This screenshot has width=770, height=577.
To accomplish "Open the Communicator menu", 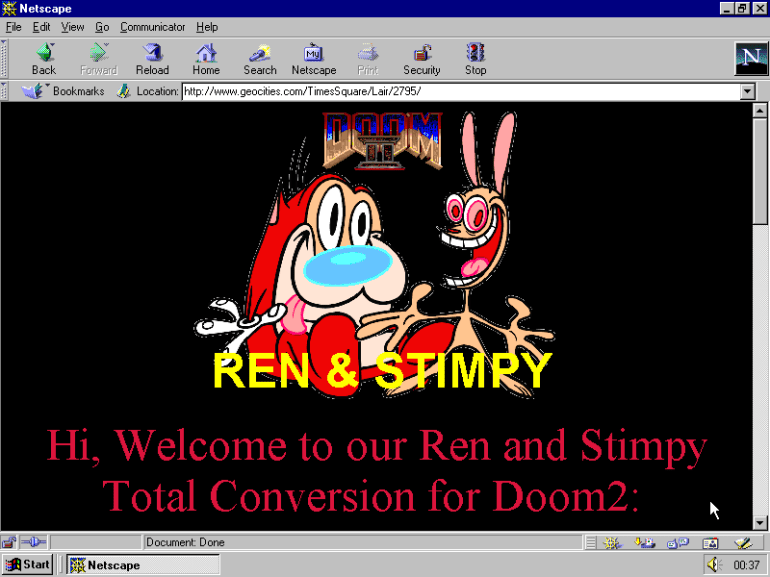I will click(x=152, y=27).
